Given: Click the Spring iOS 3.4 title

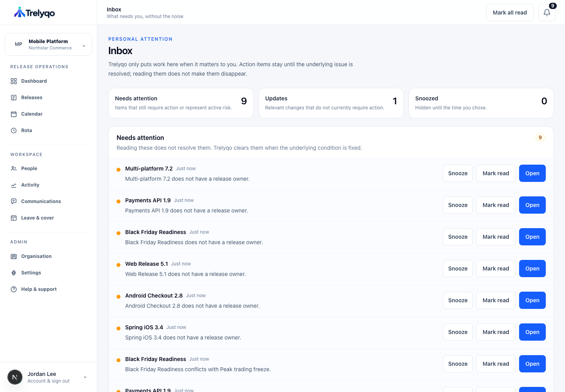Looking at the screenshot, I should tap(144, 327).
